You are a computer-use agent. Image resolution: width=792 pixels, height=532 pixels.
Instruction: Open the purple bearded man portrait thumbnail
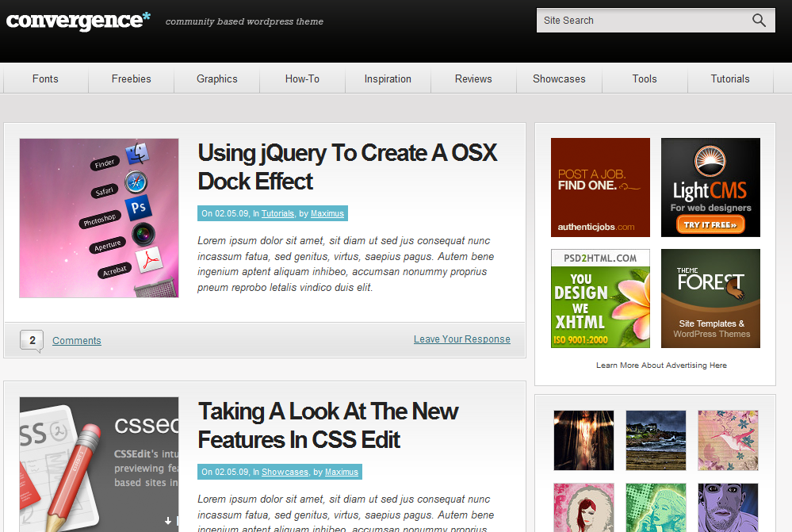[729, 507]
